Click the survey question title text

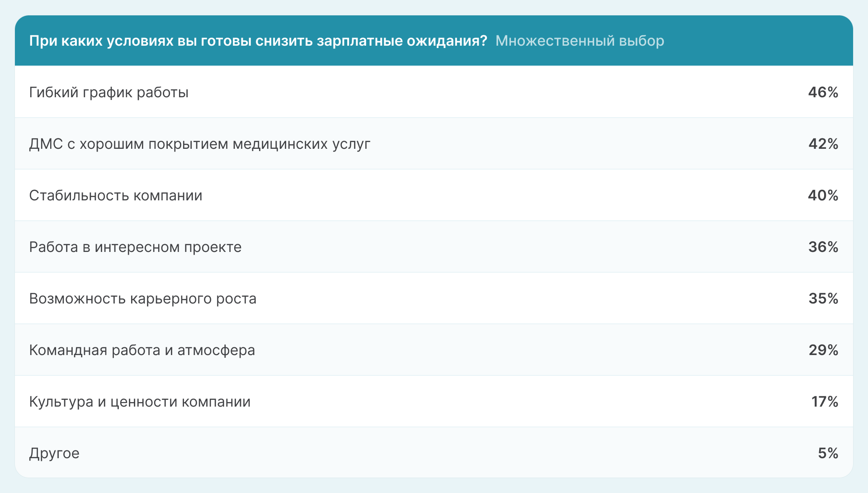click(x=259, y=41)
